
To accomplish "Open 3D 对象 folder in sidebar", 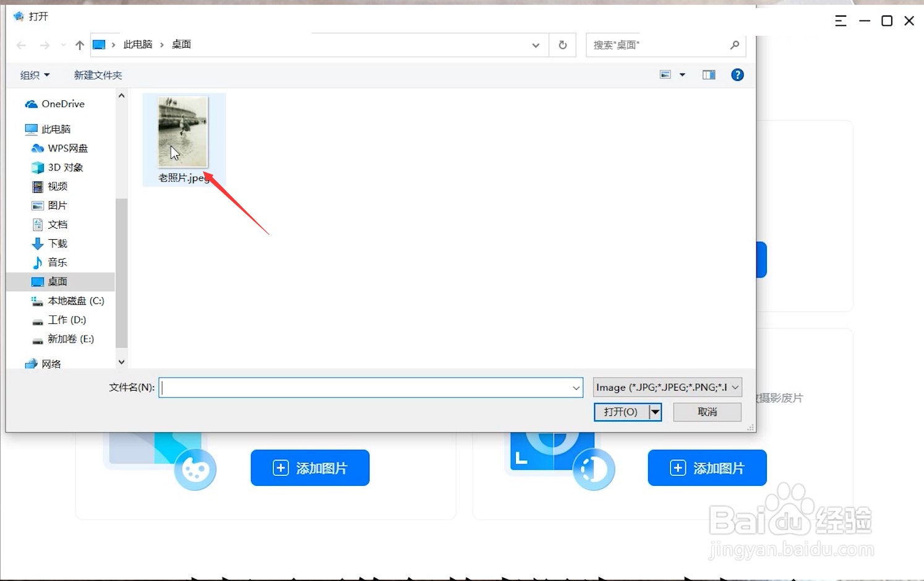I will pos(57,168).
